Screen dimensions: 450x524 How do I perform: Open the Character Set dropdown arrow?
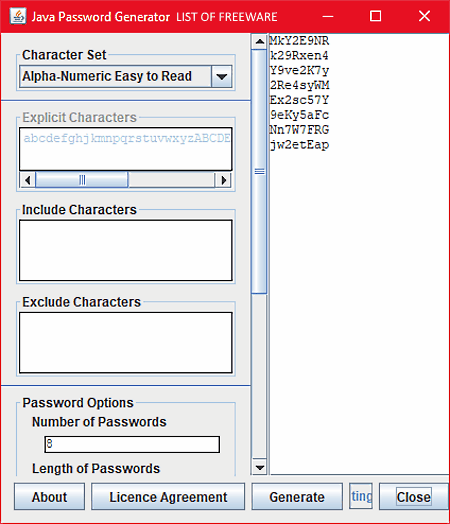[221, 77]
